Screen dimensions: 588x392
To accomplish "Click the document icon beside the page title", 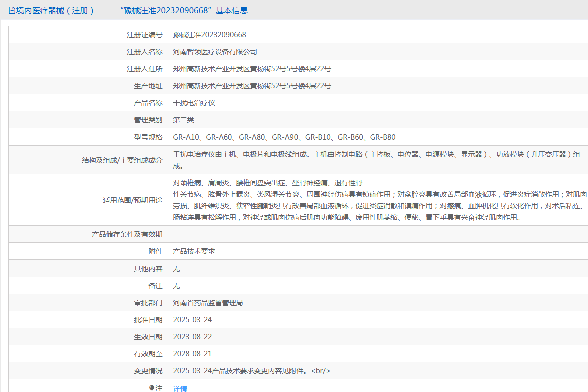I will click(12, 10).
